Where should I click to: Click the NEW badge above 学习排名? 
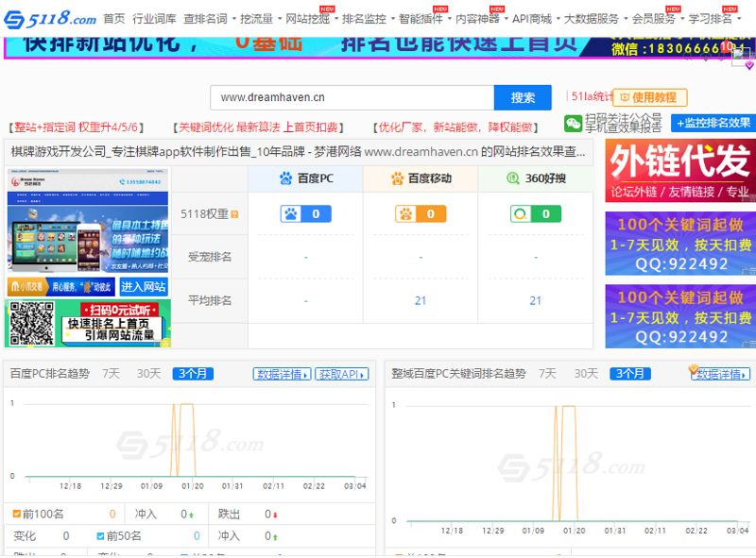click(730, 8)
